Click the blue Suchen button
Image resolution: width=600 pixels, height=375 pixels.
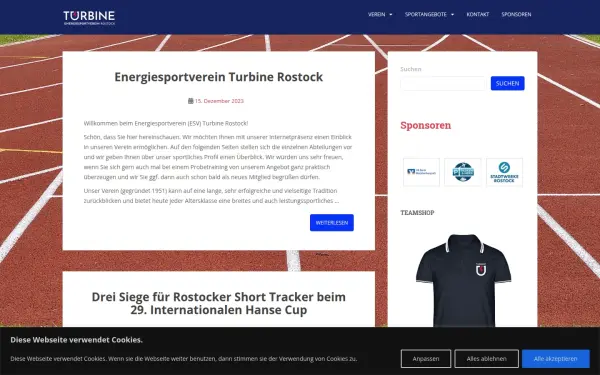click(507, 83)
